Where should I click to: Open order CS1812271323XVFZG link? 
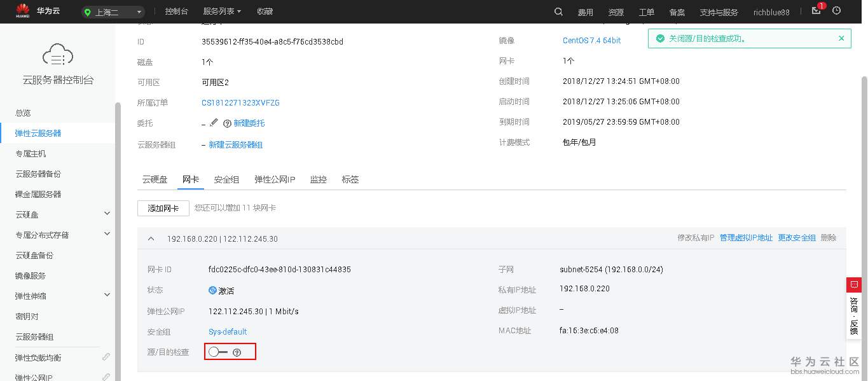click(x=240, y=102)
